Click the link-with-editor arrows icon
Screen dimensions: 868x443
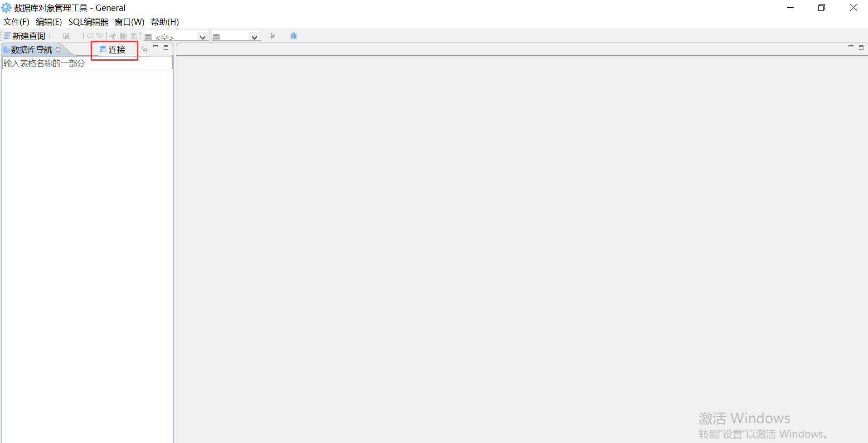pos(145,49)
